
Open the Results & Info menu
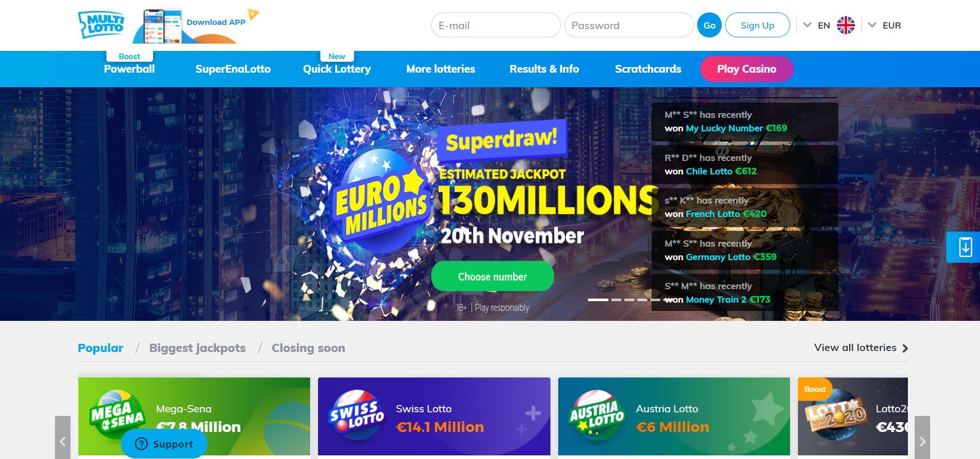[544, 69]
